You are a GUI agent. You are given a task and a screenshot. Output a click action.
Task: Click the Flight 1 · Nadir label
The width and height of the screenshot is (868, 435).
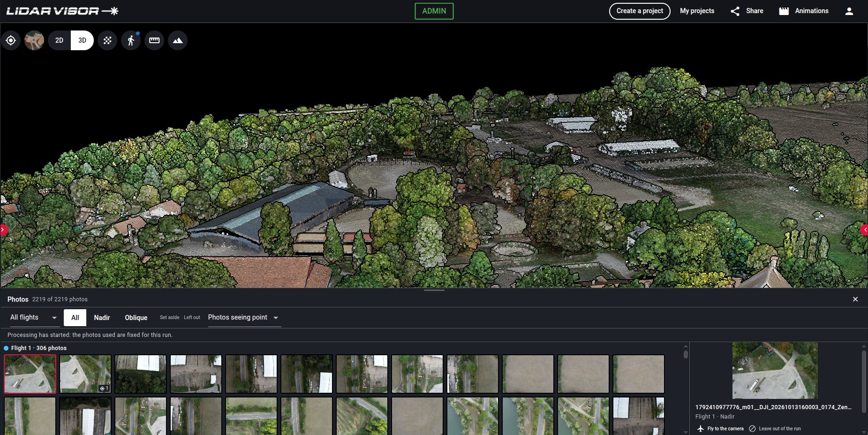click(715, 417)
